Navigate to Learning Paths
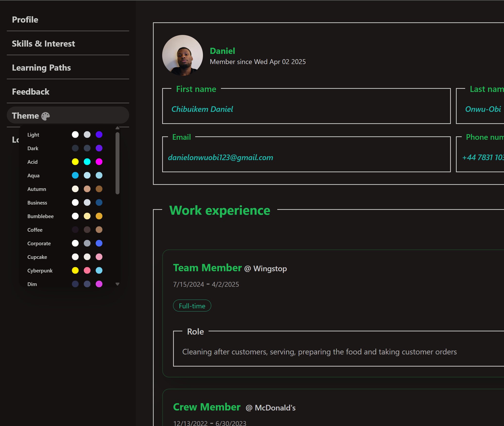504x426 pixels. (x=41, y=68)
